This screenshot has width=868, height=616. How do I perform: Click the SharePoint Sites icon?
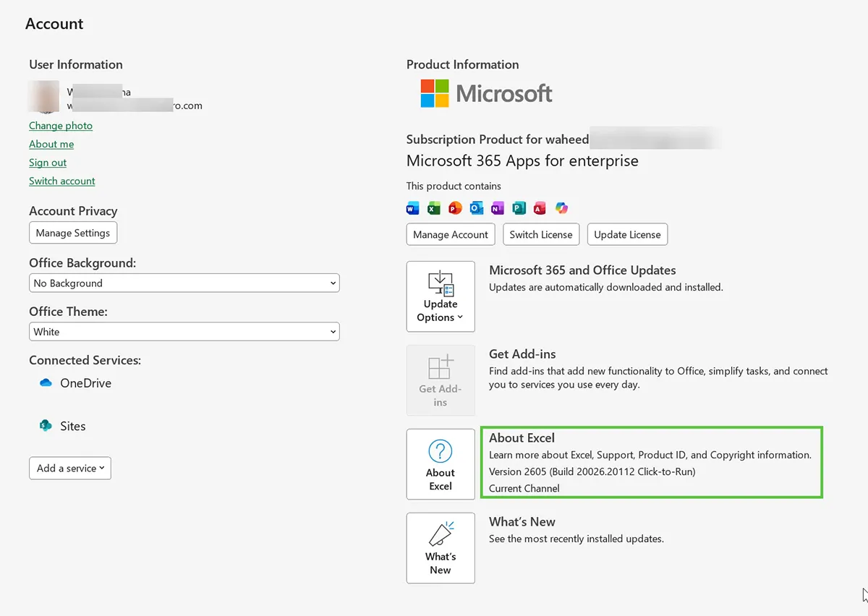46,426
